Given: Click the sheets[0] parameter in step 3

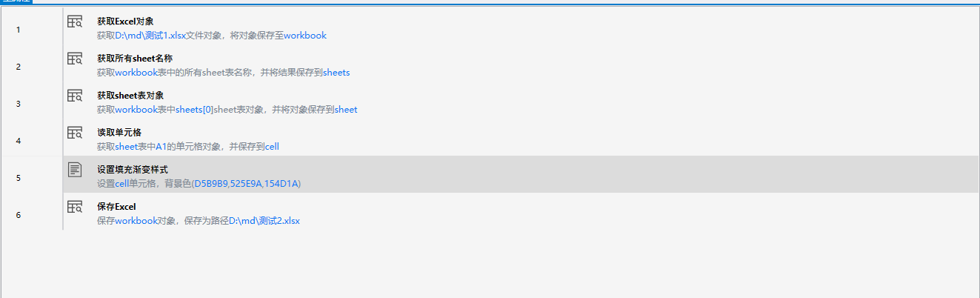Looking at the screenshot, I should coord(194,110).
